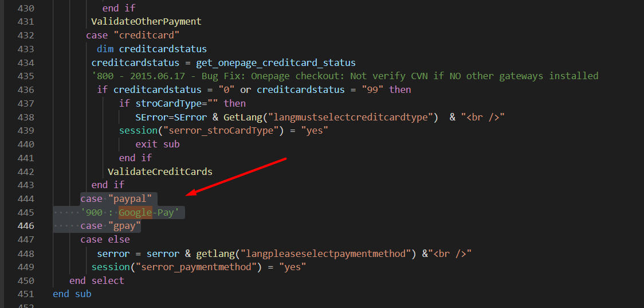Screen dimensions: 644x308
Task: Click line number 436 in the gutter
Action: click(25, 89)
